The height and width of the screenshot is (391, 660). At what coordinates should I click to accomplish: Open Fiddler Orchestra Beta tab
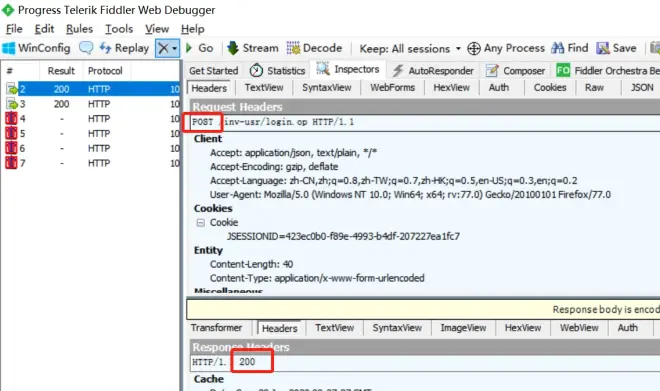pos(608,71)
